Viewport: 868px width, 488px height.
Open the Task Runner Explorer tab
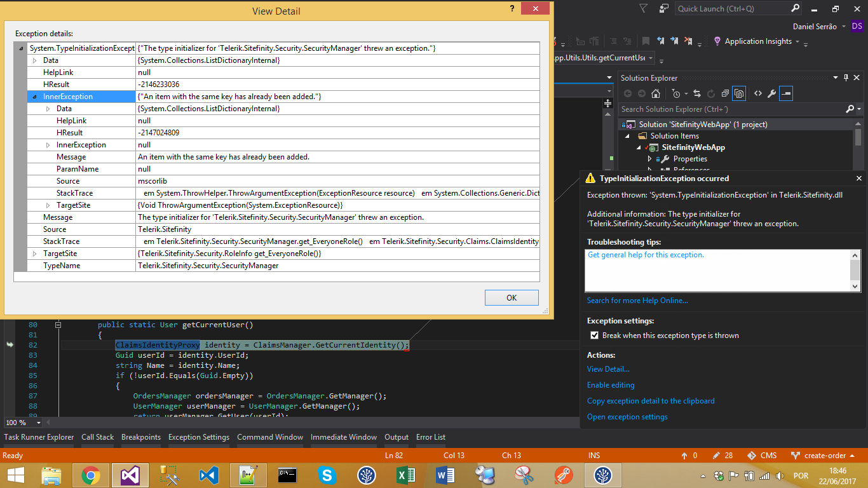[39, 437]
